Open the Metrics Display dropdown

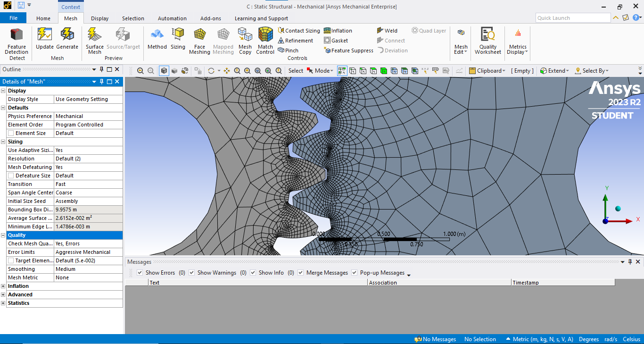point(517,41)
